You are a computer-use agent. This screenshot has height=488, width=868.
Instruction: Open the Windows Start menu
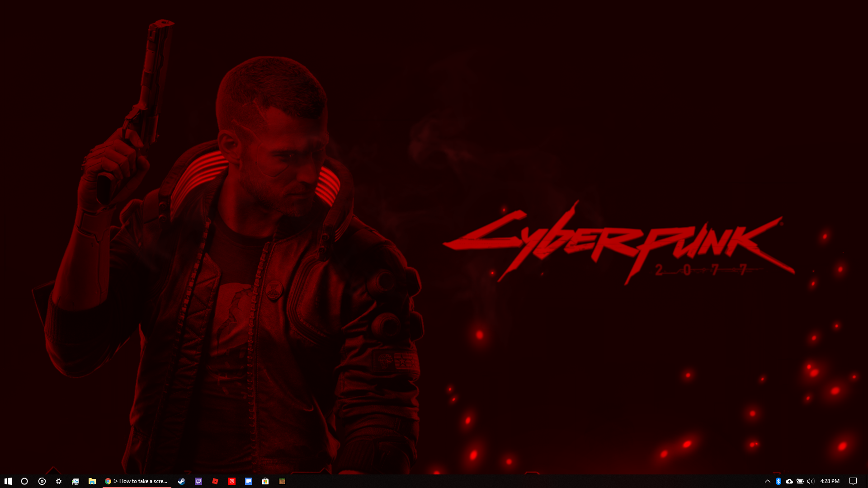tap(8, 481)
